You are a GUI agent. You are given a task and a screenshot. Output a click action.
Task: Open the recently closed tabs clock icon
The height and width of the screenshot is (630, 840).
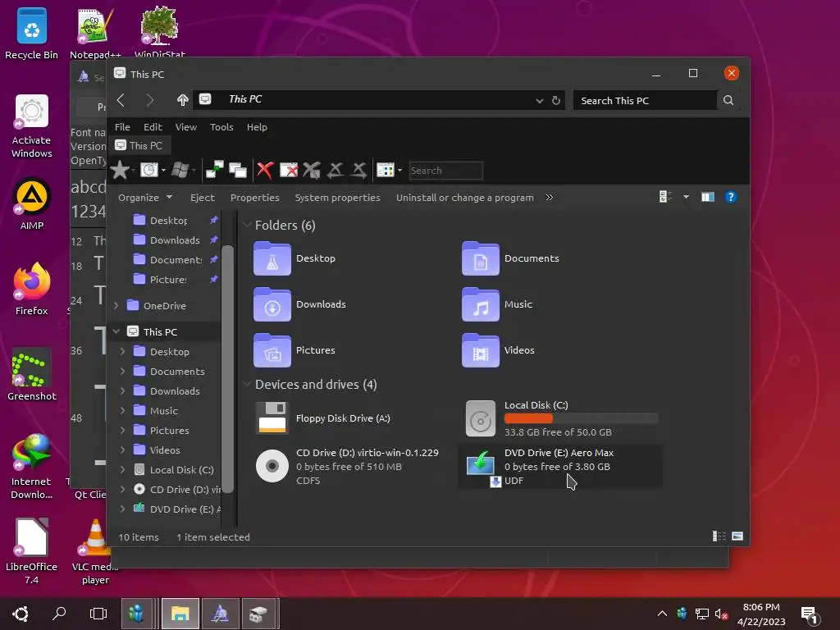point(149,171)
